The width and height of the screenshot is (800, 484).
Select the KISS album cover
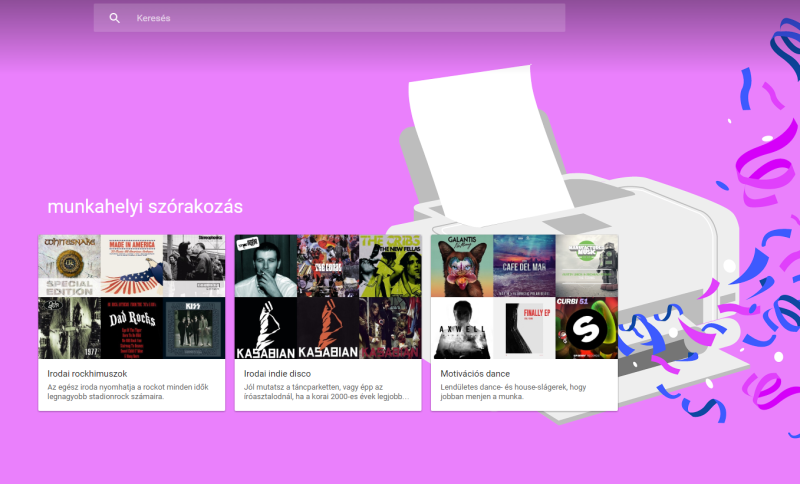194,328
